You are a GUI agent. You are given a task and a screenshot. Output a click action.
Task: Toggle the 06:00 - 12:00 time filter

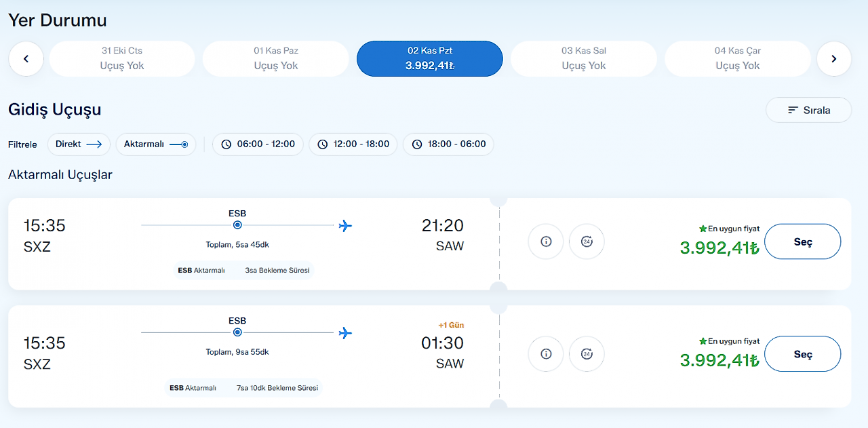click(x=258, y=144)
